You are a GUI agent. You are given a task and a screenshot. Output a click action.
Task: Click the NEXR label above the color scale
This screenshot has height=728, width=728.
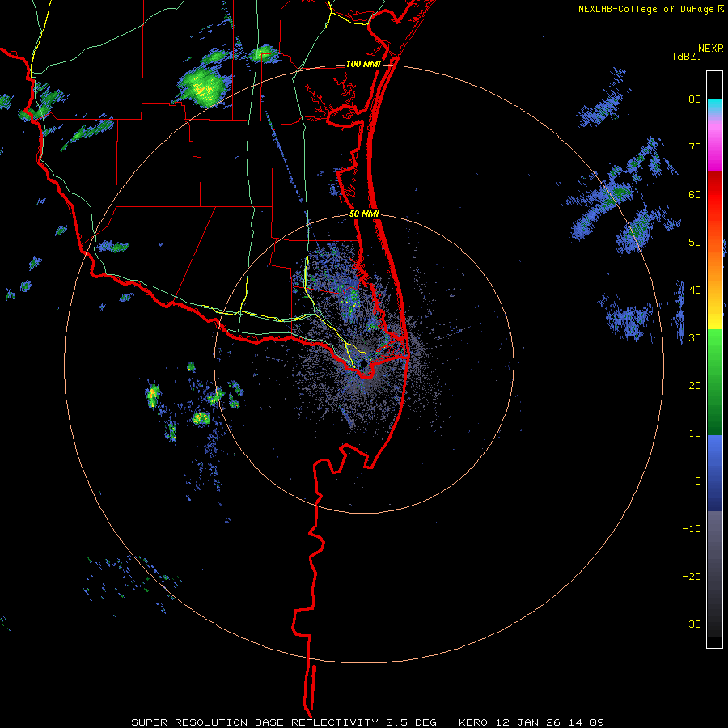(x=711, y=49)
